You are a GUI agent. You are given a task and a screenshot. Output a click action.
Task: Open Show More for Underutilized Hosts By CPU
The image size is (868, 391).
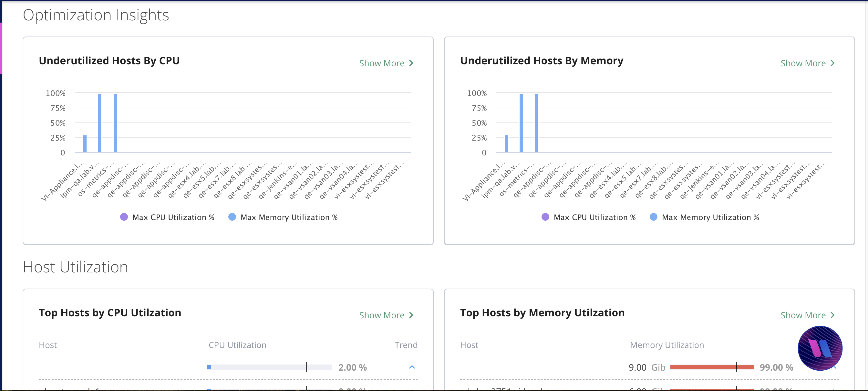(386, 63)
